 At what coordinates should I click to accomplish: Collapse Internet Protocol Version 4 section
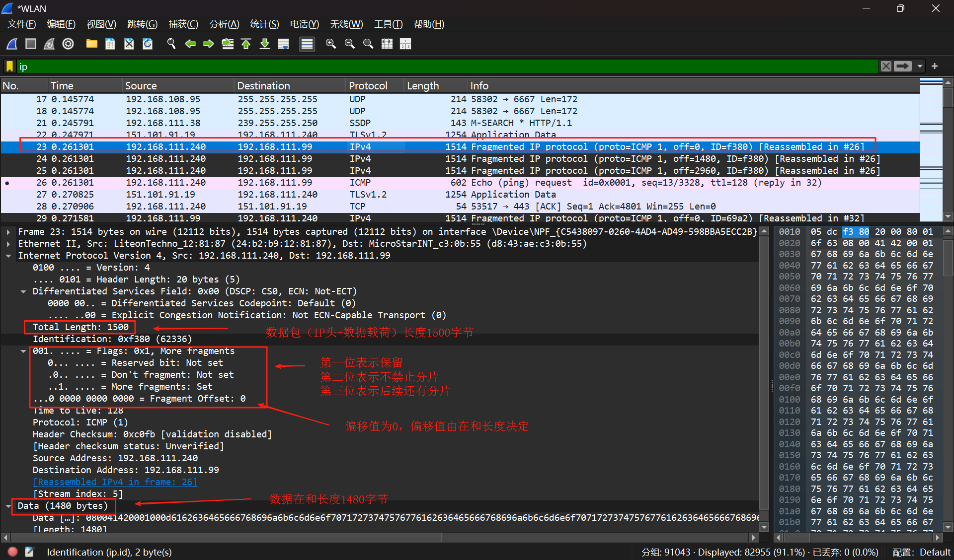tap(8, 256)
